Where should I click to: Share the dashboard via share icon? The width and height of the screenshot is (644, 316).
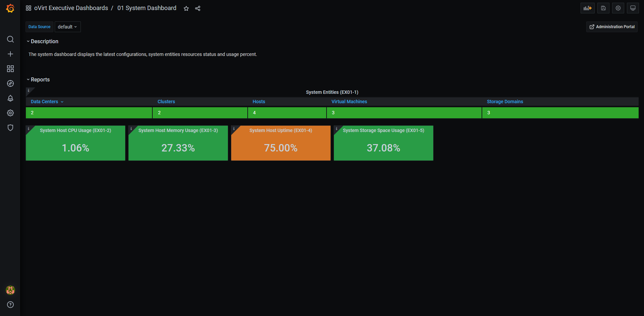[x=198, y=8]
